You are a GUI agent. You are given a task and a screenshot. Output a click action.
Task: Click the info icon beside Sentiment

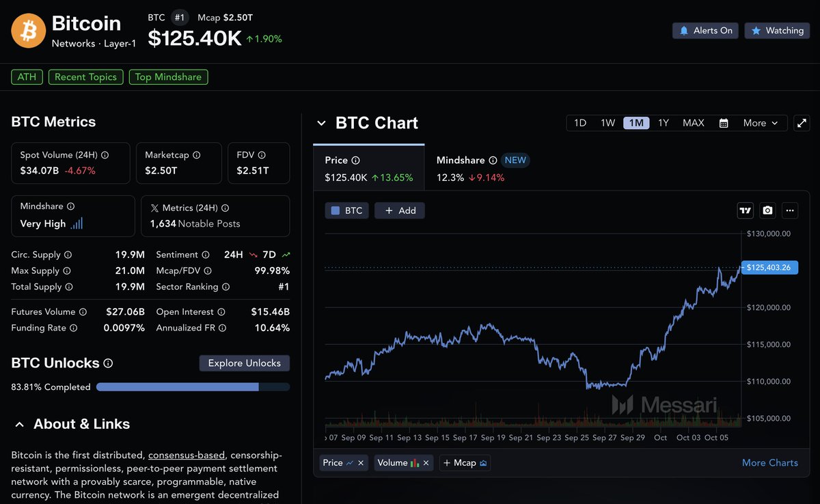click(x=205, y=255)
